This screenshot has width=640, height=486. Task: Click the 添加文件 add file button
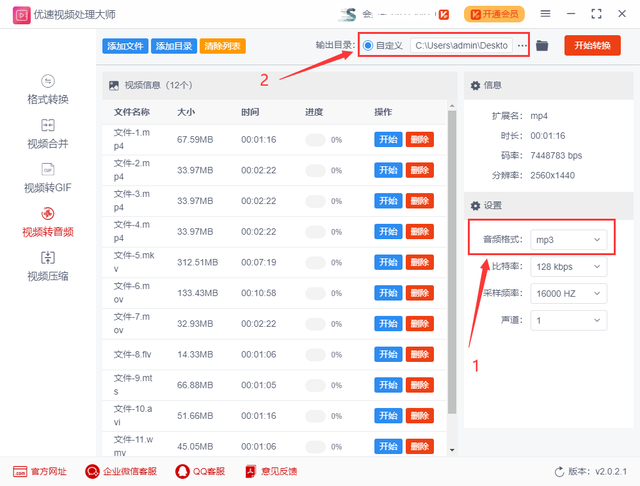point(125,46)
